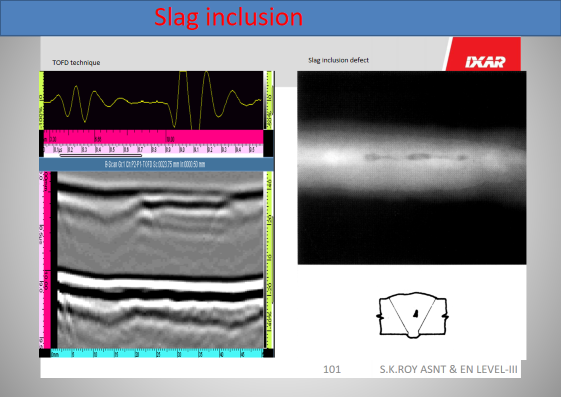This screenshot has width=561, height=397.
Task: Select the Slag inclusion defect caption
Action: click(338, 60)
